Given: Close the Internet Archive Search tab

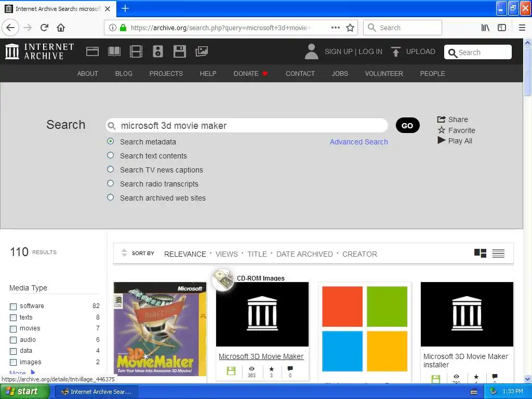Looking at the screenshot, I should click(x=108, y=9).
